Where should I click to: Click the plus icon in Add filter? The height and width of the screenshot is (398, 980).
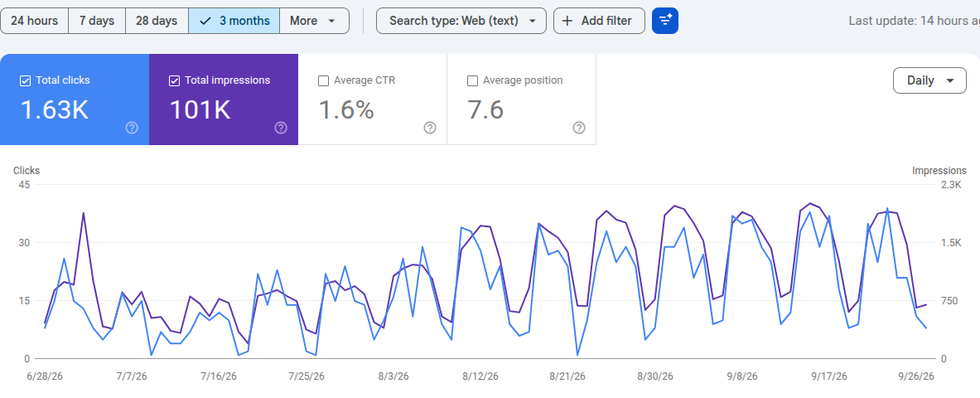pyautogui.click(x=567, y=21)
